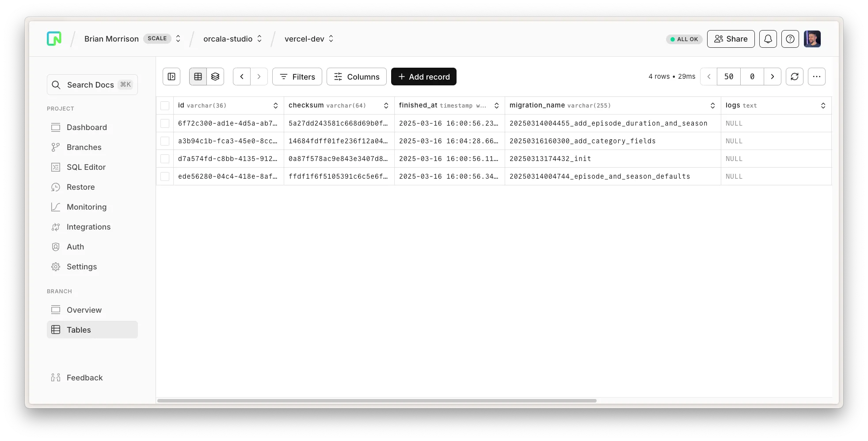Select checksum cell 5a27dd243581c668d69b0f
Viewport: 868px width, 441px height.
click(x=339, y=123)
